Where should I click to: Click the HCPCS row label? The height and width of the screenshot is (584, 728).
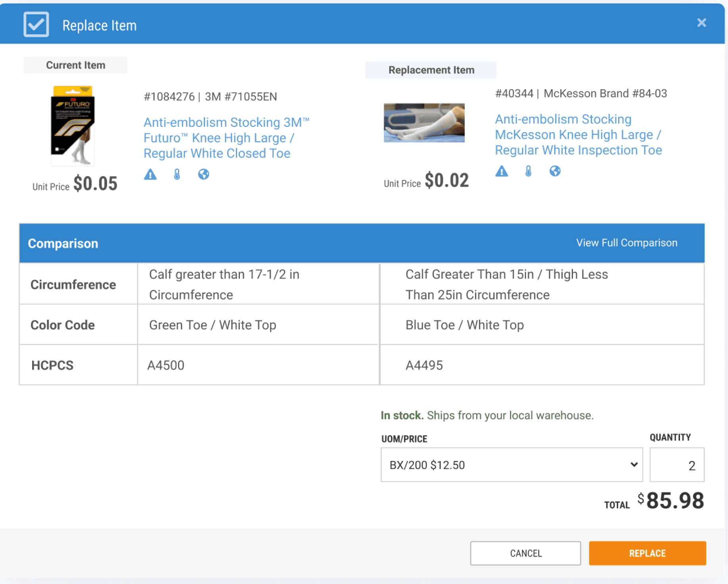coord(52,365)
